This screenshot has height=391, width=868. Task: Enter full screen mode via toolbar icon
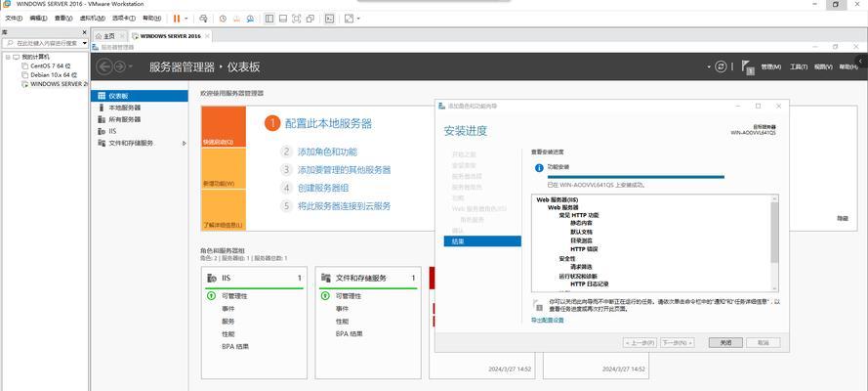(x=296, y=19)
